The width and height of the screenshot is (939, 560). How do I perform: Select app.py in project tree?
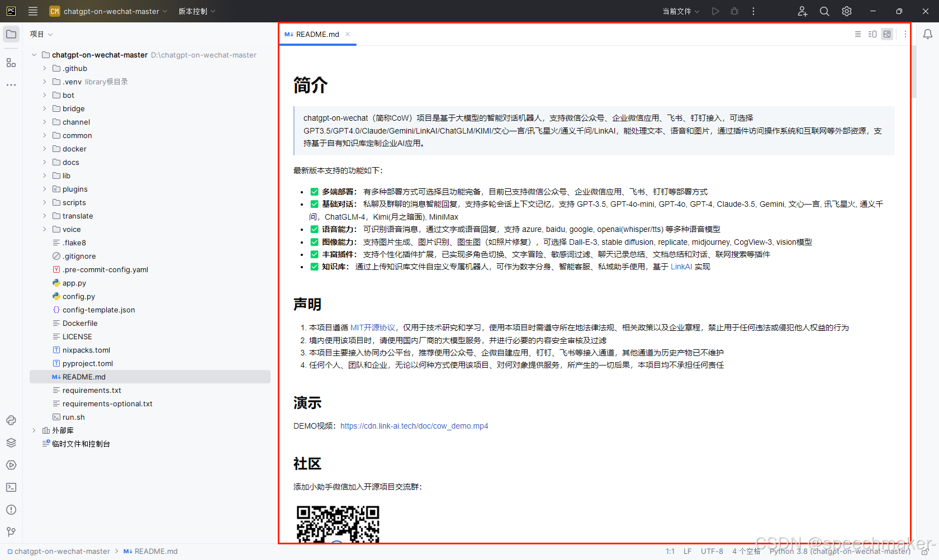(x=74, y=283)
